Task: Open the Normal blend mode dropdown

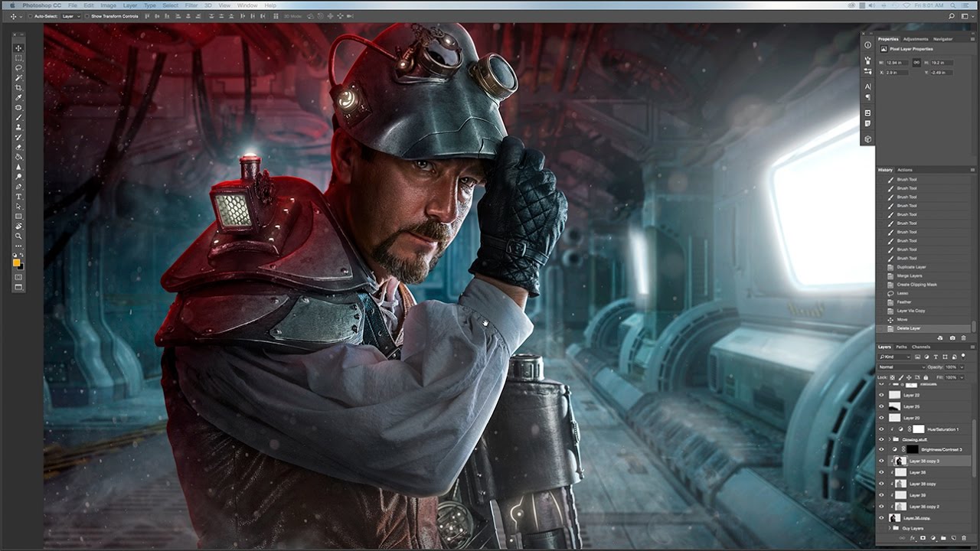Action: point(900,367)
